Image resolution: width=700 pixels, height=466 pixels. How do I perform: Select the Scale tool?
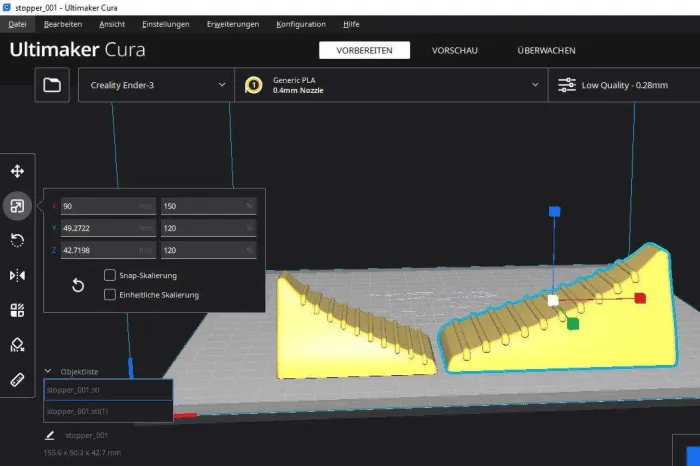pyautogui.click(x=17, y=206)
